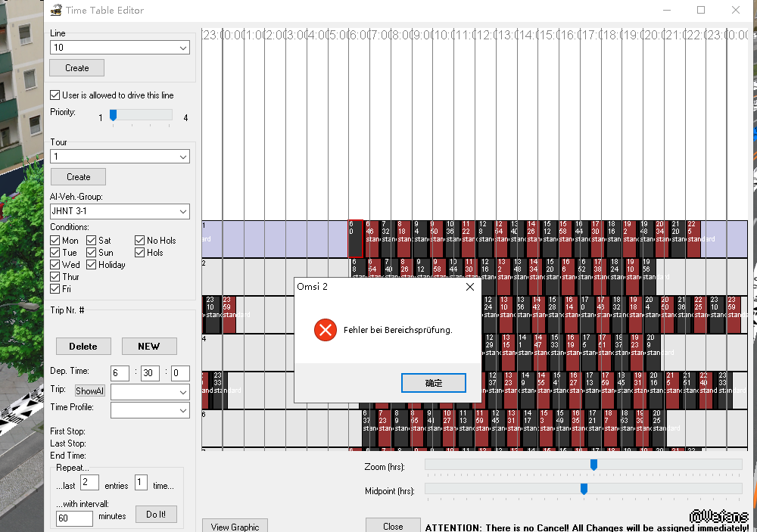The width and height of the screenshot is (757, 532).
Task: Uncheck the Mon condition checkbox
Action: click(55, 241)
